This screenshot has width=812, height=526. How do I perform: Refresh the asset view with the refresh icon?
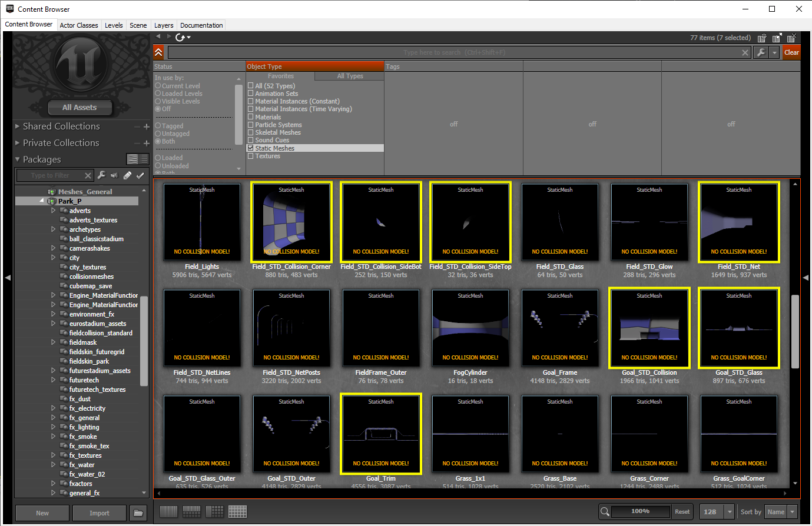(179, 36)
